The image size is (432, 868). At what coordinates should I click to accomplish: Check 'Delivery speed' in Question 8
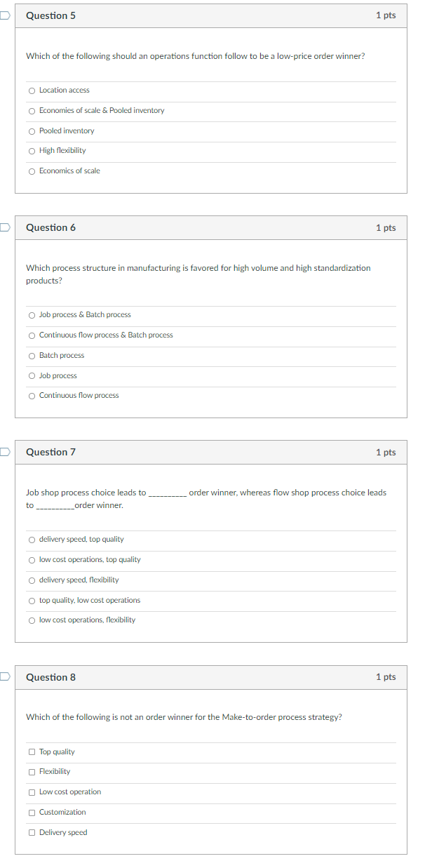click(32, 832)
